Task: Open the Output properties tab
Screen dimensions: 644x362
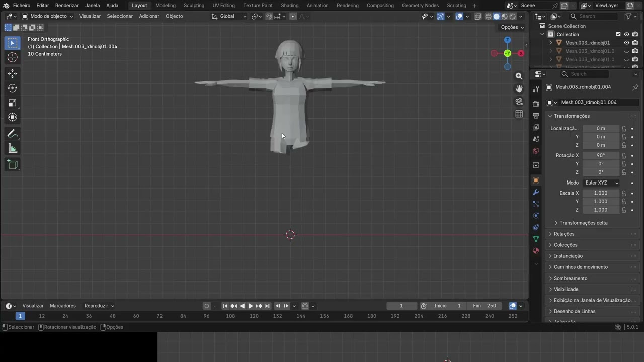Action: point(536,116)
